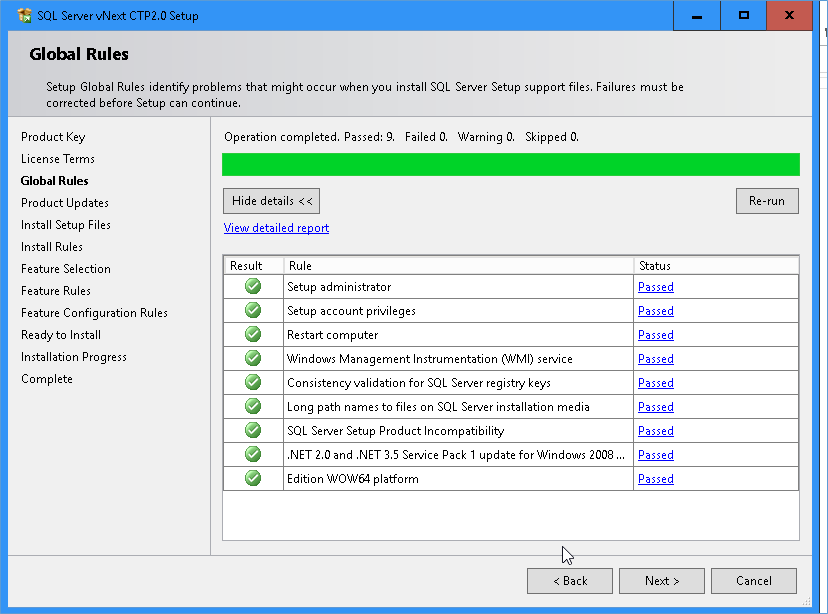Click 'SQL Server Setup Product Incompatibility' text
828x614 pixels.
click(396, 431)
